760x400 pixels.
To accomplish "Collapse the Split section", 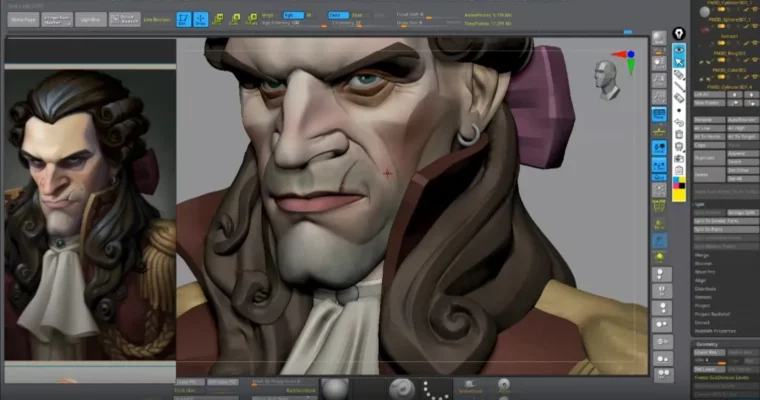I will point(700,204).
